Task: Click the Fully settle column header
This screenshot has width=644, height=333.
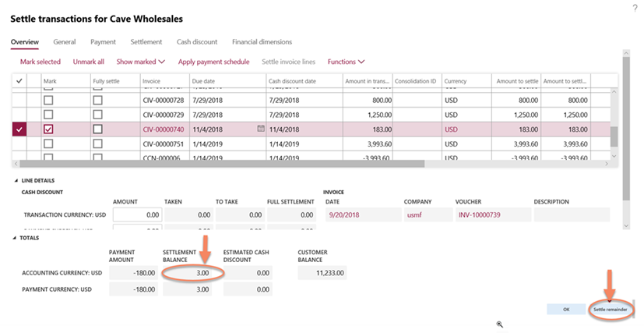Action: [115, 81]
